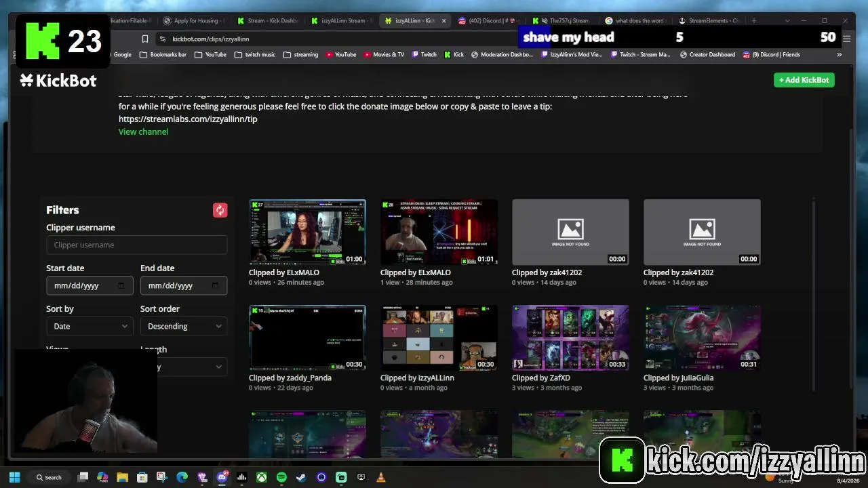Open the YouTube bookmark folder
868x488 pixels.
[210, 55]
